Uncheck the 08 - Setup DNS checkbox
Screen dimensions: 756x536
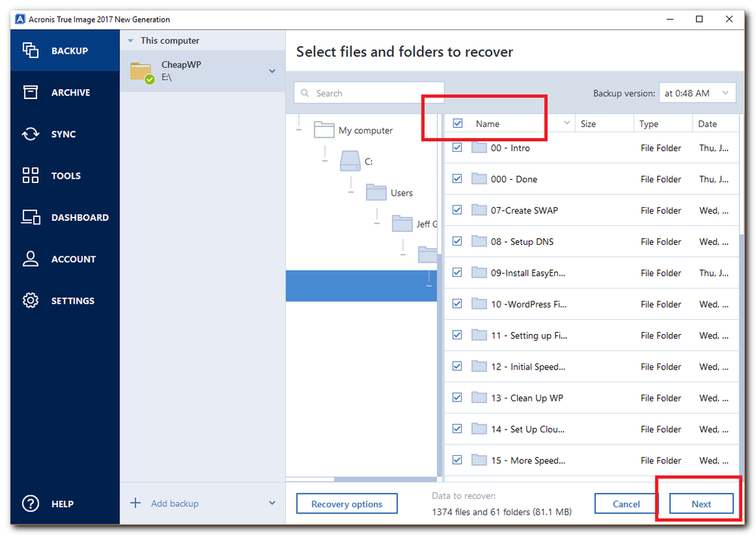tap(457, 241)
